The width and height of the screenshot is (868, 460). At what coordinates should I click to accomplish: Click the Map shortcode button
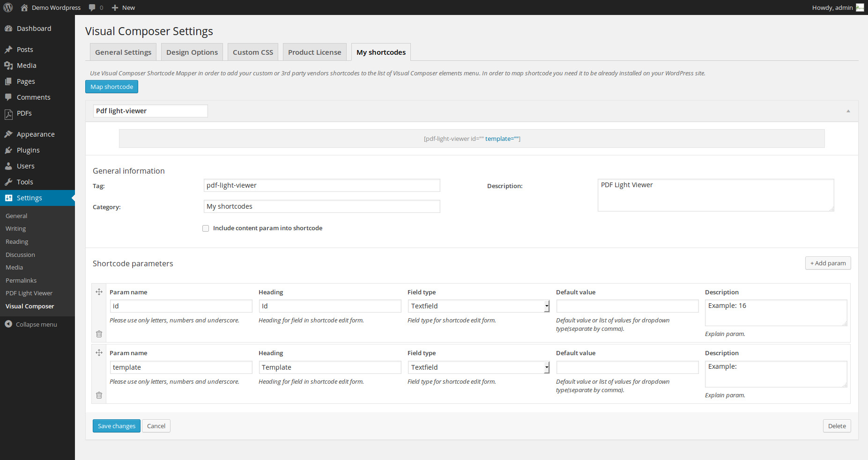(111, 87)
